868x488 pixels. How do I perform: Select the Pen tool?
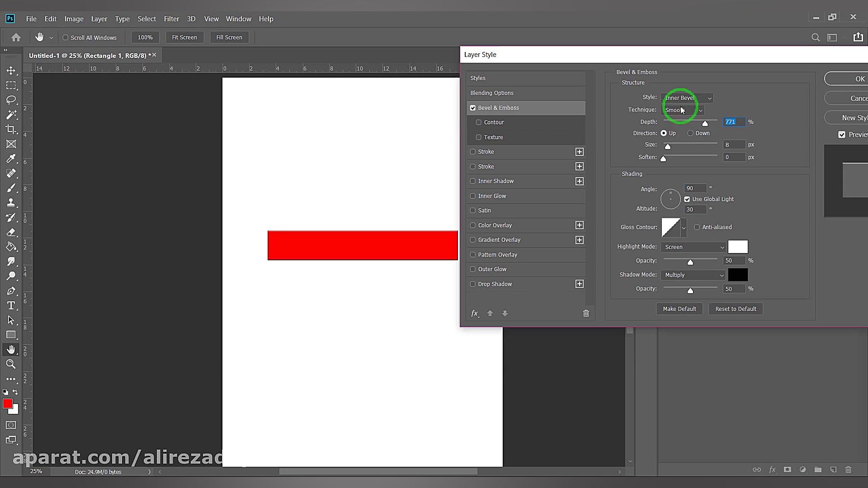(x=11, y=291)
